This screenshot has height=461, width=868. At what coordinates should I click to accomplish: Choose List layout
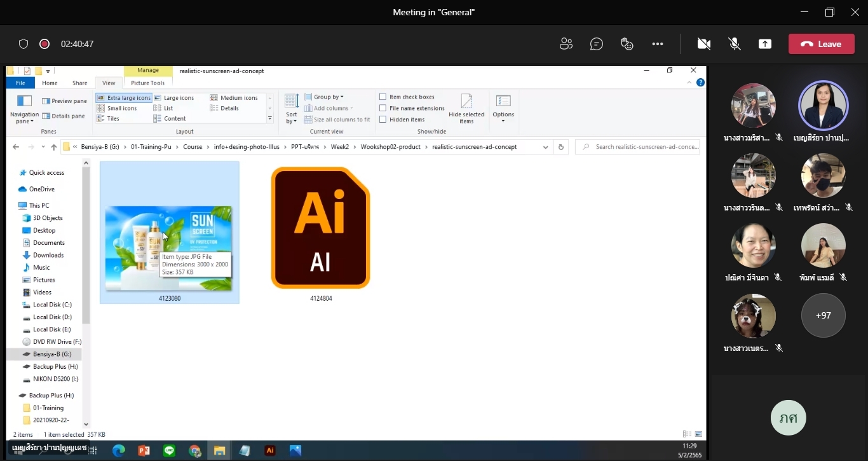click(164, 108)
